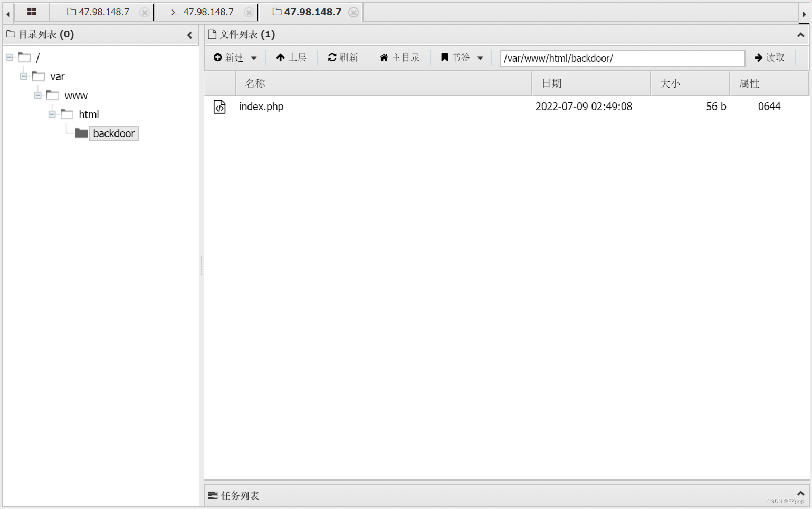Switch to the first 47.98.148.7 tab
The height and width of the screenshot is (509, 812).
click(x=102, y=11)
